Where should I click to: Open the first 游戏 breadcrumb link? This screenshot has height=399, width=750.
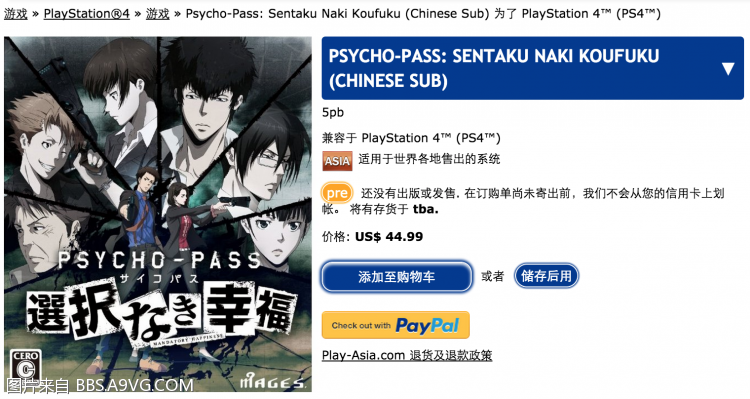16,13
